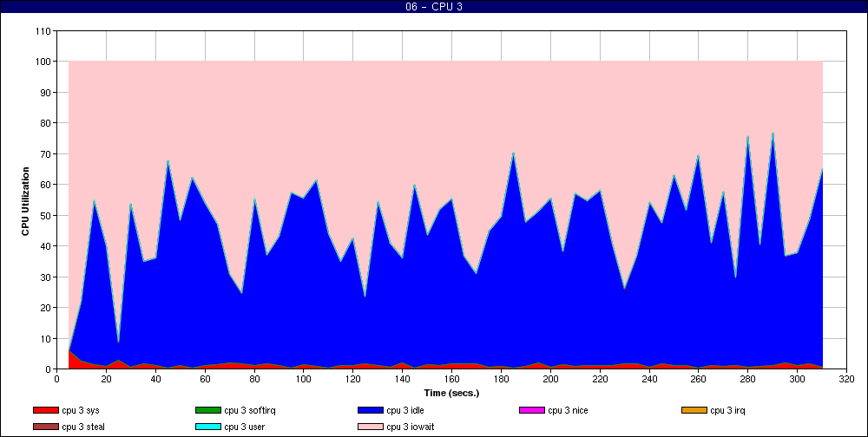The height and width of the screenshot is (437, 868).
Task: Click the x-axis tick value 80
Action: (254, 379)
